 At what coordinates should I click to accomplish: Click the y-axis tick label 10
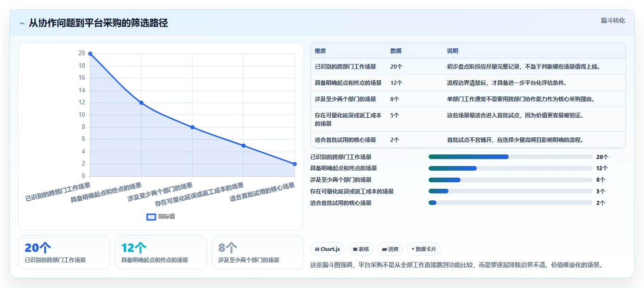coord(82,115)
